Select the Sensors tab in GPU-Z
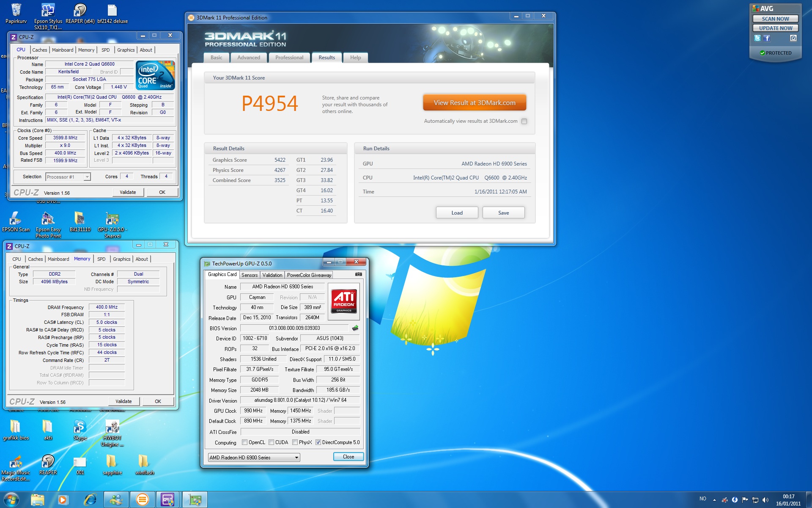The height and width of the screenshot is (508, 812). (x=250, y=275)
